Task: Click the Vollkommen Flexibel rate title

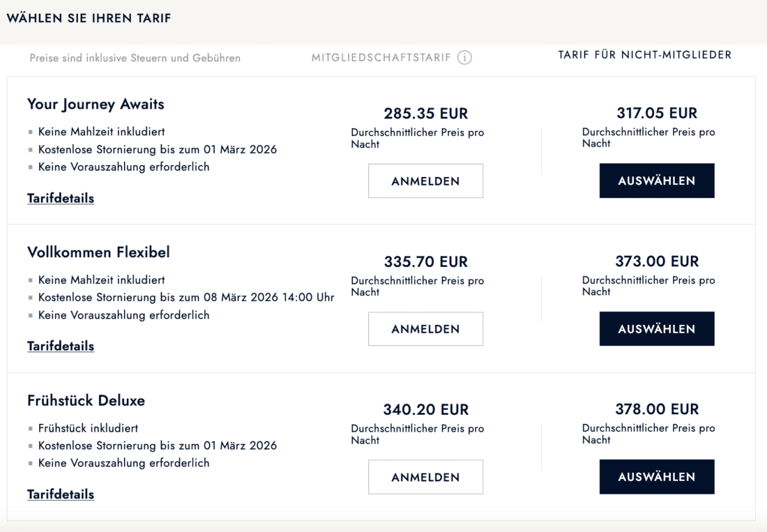Action: click(98, 252)
